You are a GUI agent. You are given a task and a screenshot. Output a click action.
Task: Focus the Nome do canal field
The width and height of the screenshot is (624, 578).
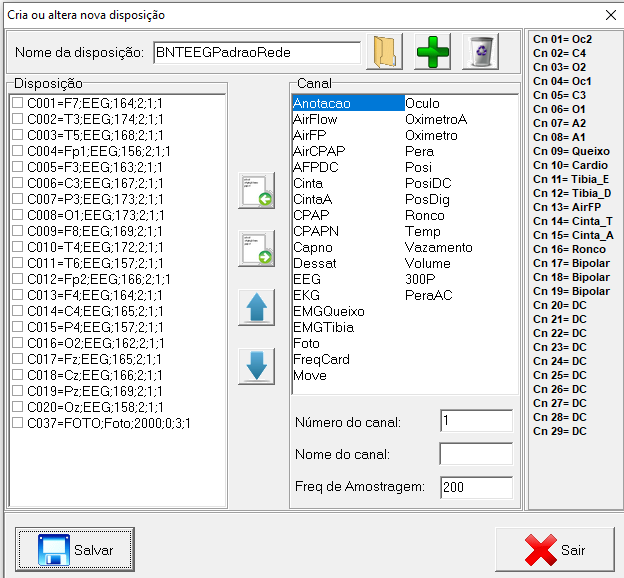pos(475,455)
